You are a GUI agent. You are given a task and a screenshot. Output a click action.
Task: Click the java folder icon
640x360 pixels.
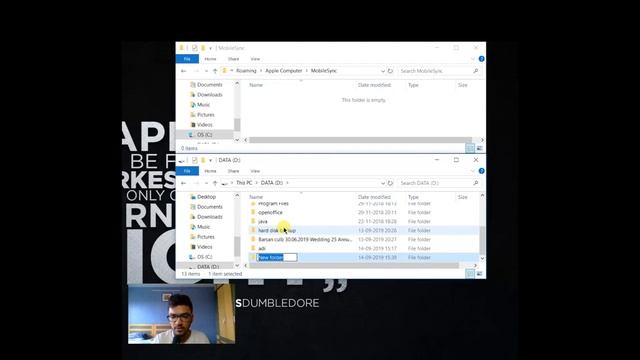coord(253,221)
